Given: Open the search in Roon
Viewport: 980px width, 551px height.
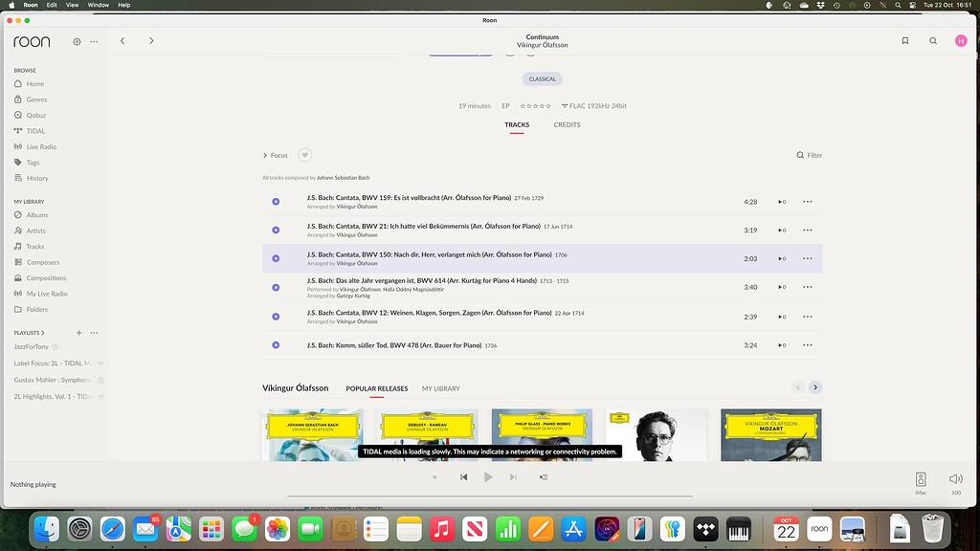Looking at the screenshot, I should click(x=933, y=41).
